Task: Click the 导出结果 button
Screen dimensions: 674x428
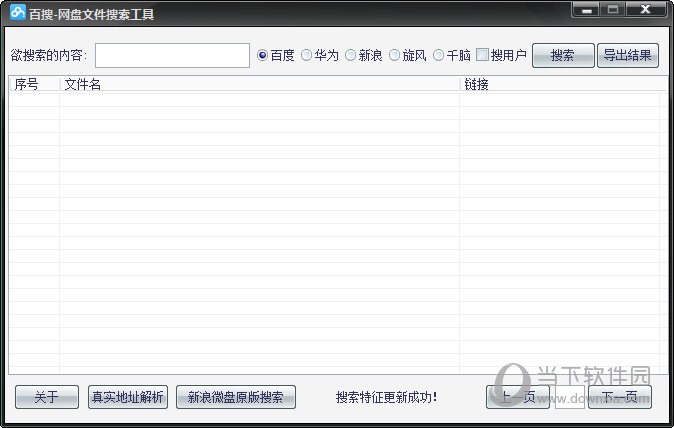Action: coord(627,55)
